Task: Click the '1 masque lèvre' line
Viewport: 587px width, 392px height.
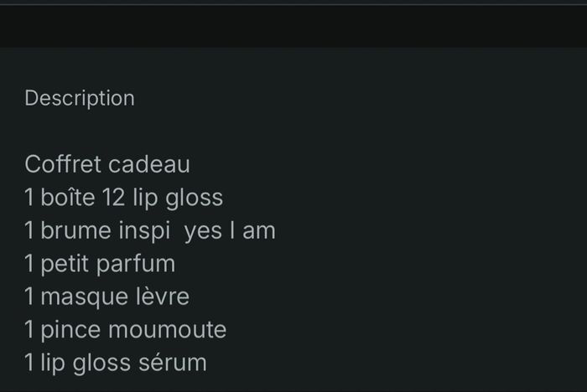Action: tap(107, 297)
